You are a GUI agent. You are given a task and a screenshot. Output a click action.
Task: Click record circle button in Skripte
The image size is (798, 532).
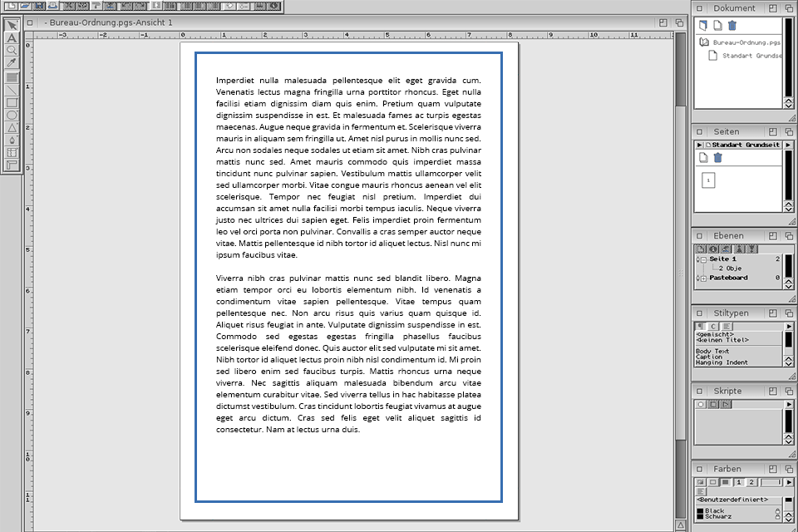pyautogui.click(x=701, y=404)
